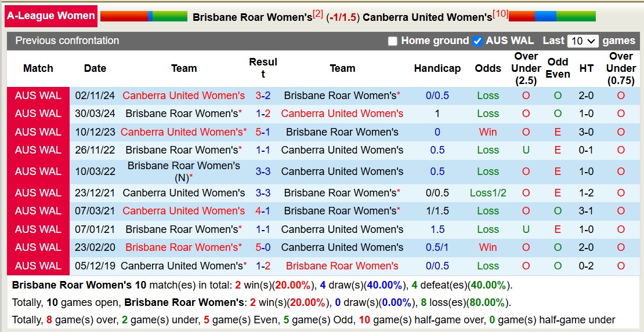Open the 1-1 result from 26/11/22
Viewport: 644px width, 332px height.
click(263, 150)
